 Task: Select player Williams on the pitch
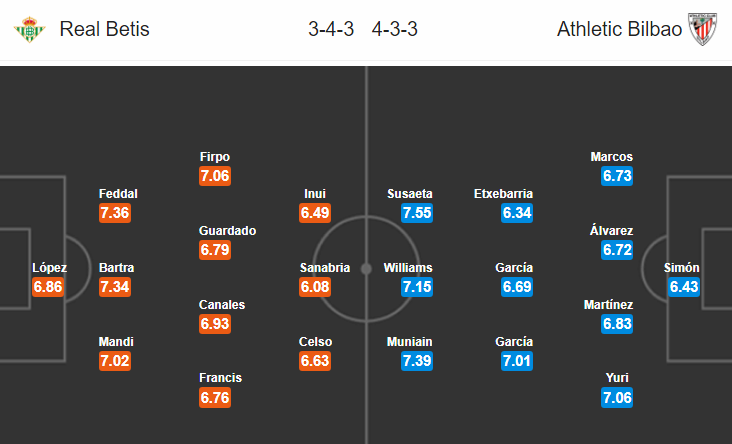[x=408, y=268]
